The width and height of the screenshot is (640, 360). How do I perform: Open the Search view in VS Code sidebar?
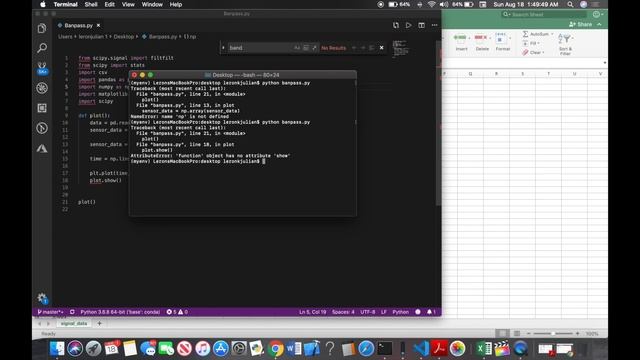(x=42, y=48)
